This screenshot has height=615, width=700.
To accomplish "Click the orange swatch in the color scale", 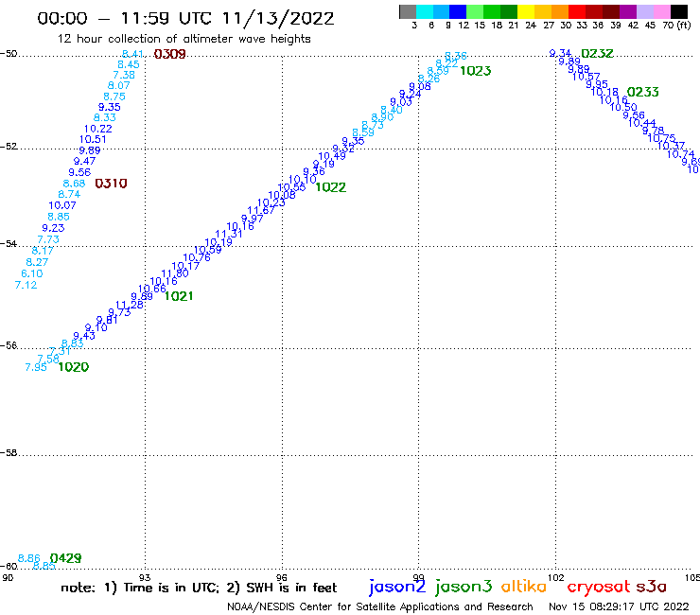I will pyautogui.click(x=560, y=11).
